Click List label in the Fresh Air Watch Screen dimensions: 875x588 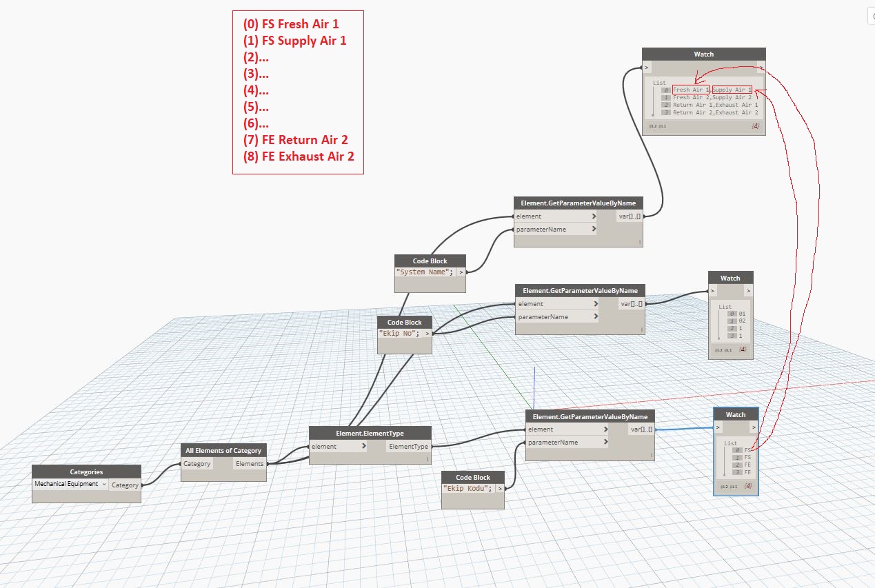[659, 82]
